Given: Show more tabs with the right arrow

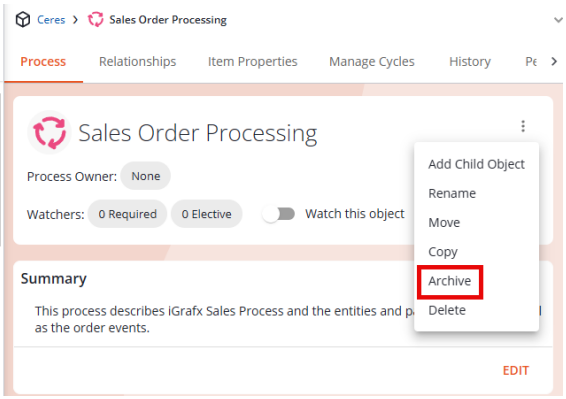Looking at the screenshot, I should (554, 61).
